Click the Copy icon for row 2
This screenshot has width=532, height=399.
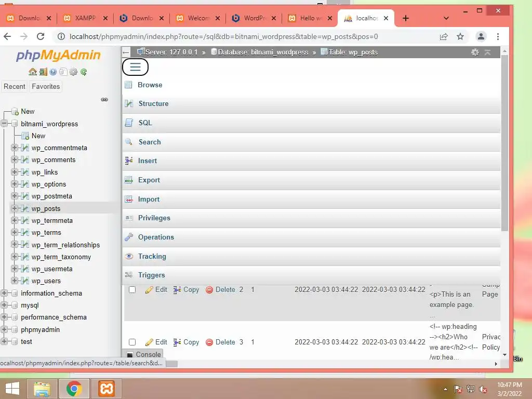tap(177, 290)
